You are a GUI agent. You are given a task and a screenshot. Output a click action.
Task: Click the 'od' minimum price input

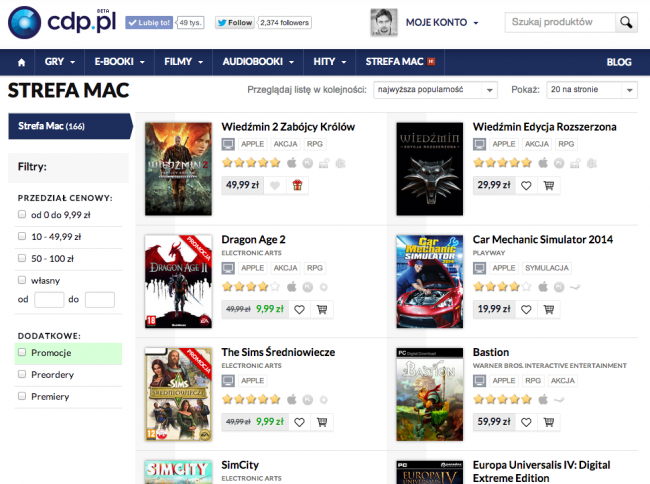tap(49, 300)
